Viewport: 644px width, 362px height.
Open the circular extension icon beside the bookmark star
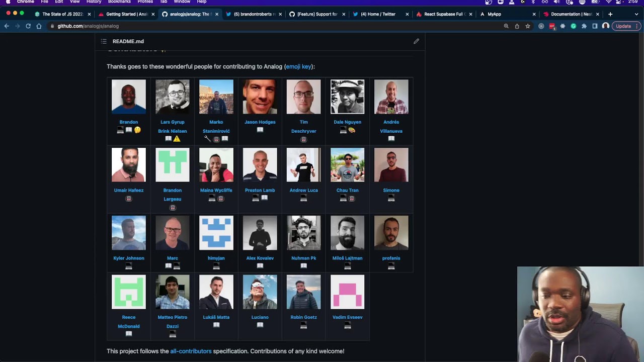point(541,26)
